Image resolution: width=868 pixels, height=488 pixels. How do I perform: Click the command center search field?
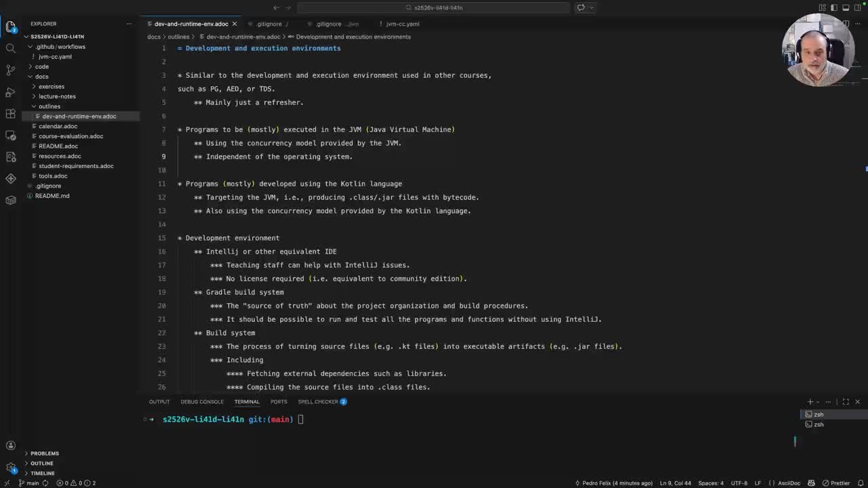(x=434, y=7)
